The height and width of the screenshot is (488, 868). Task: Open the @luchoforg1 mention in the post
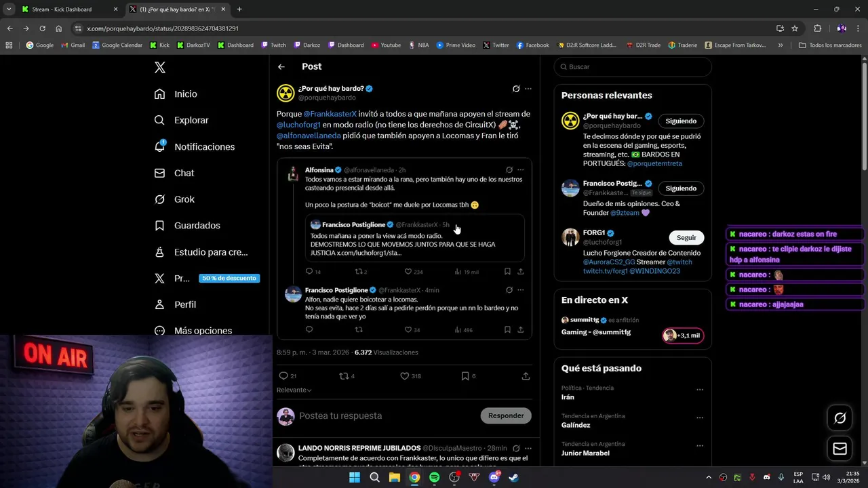298,125
